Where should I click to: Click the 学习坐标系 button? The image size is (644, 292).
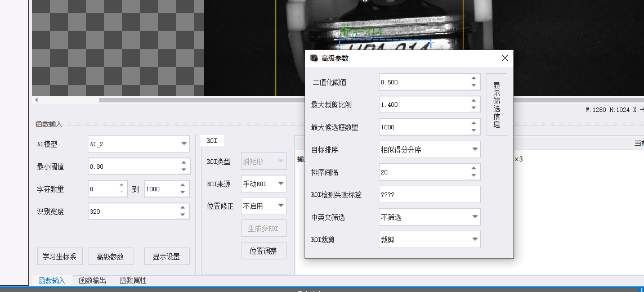(x=60, y=256)
